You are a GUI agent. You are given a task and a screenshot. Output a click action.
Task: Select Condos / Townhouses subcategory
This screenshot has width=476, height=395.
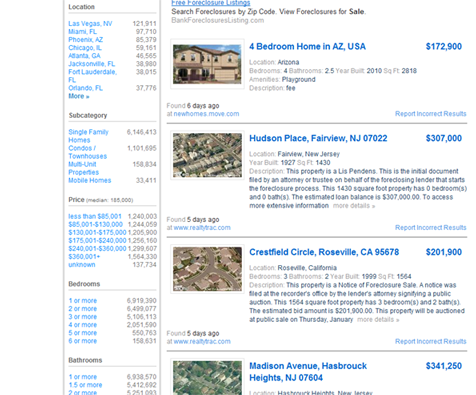click(x=88, y=152)
